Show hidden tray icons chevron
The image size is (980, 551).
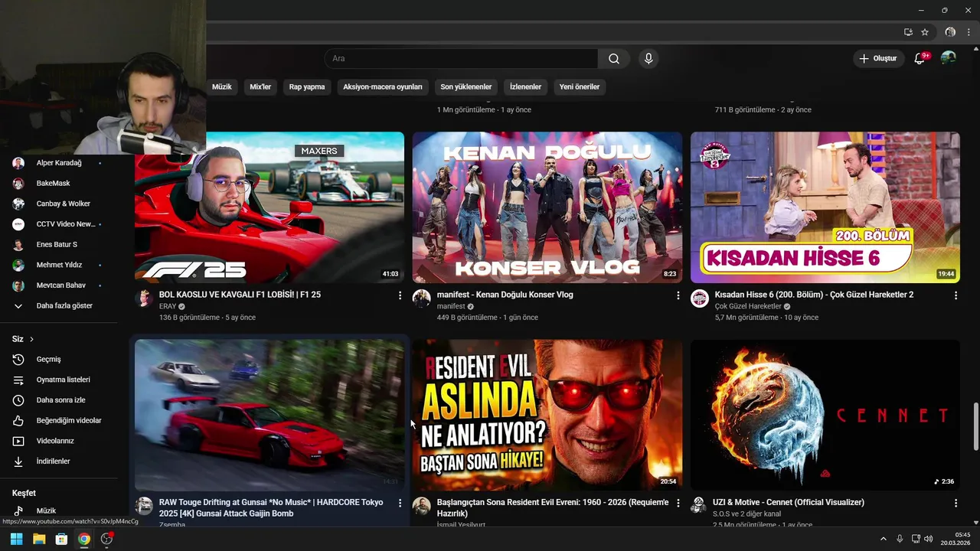pyautogui.click(x=884, y=539)
